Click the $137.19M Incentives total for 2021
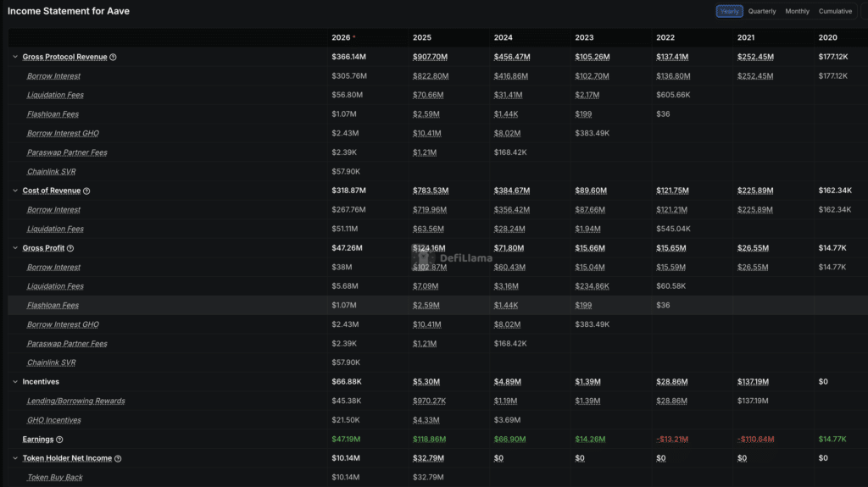The height and width of the screenshot is (487, 868). point(753,382)
